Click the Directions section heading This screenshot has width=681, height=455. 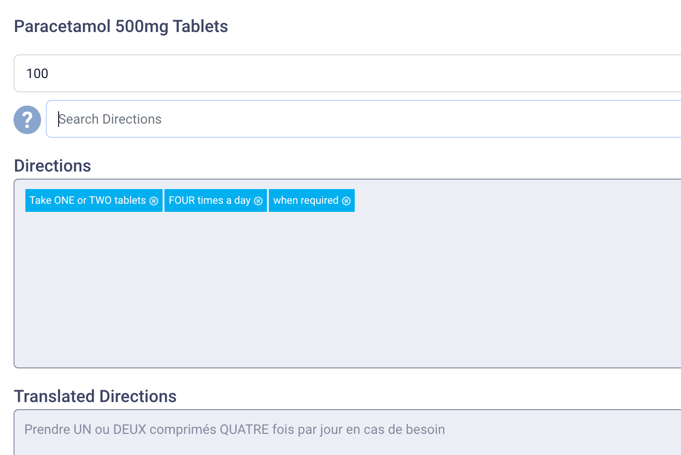click(52, 166)
